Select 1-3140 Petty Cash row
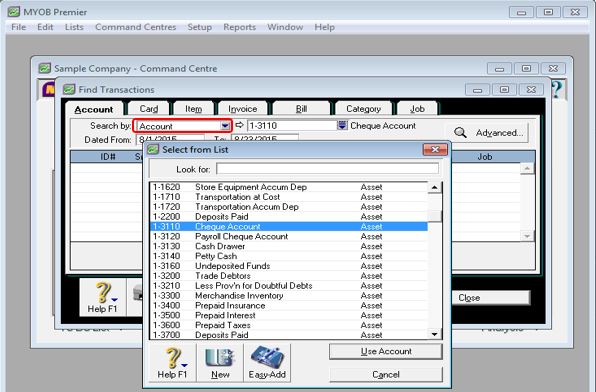 (x=289, y=256)
